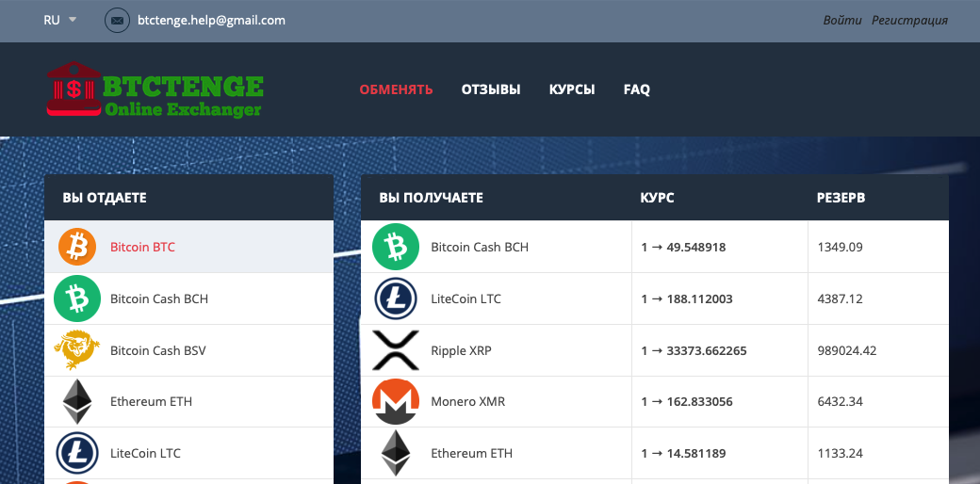Open the ОТЗЫВЫ menu item

pyautogui.click(x=491, y=89)
